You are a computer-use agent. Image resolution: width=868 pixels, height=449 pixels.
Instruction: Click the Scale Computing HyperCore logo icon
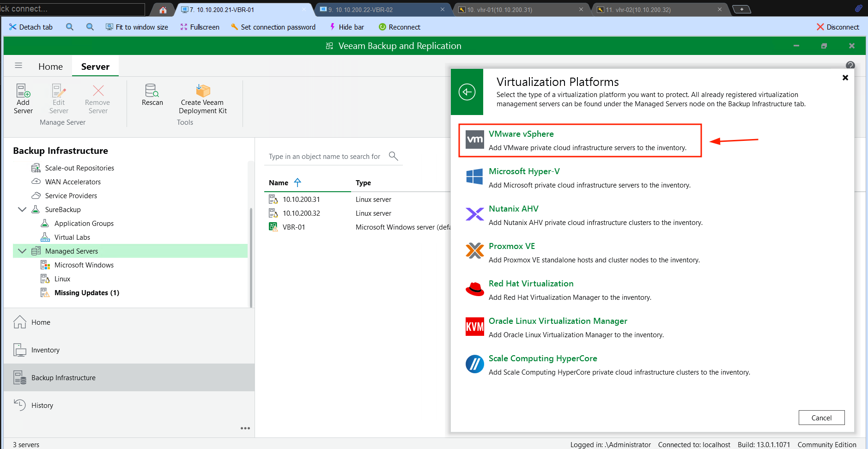coord(475,364)
